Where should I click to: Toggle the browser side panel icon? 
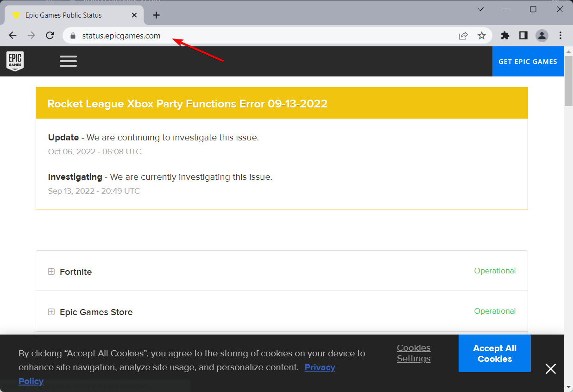523,36
